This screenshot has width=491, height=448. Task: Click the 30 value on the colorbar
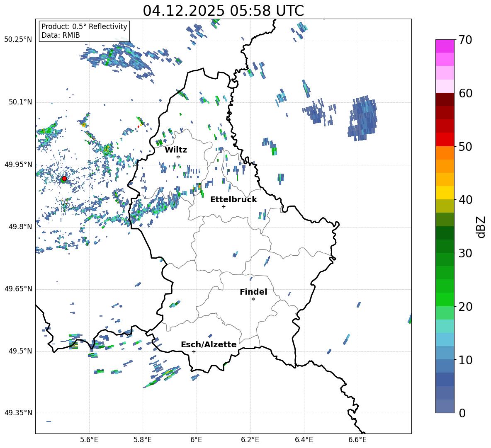pyautogui.click(x=465, y=253)
